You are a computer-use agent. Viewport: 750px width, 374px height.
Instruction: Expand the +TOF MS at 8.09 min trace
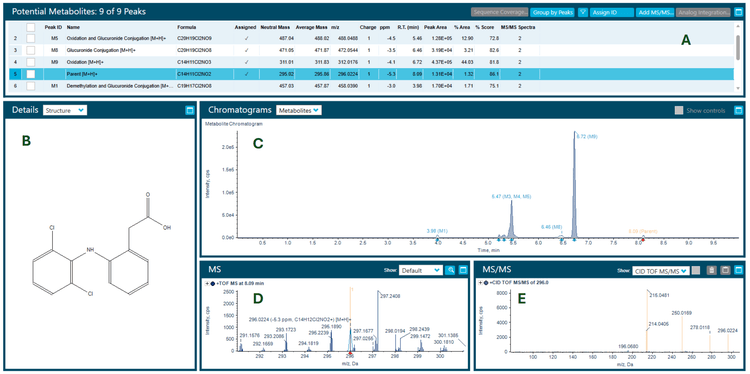point(207,283)
